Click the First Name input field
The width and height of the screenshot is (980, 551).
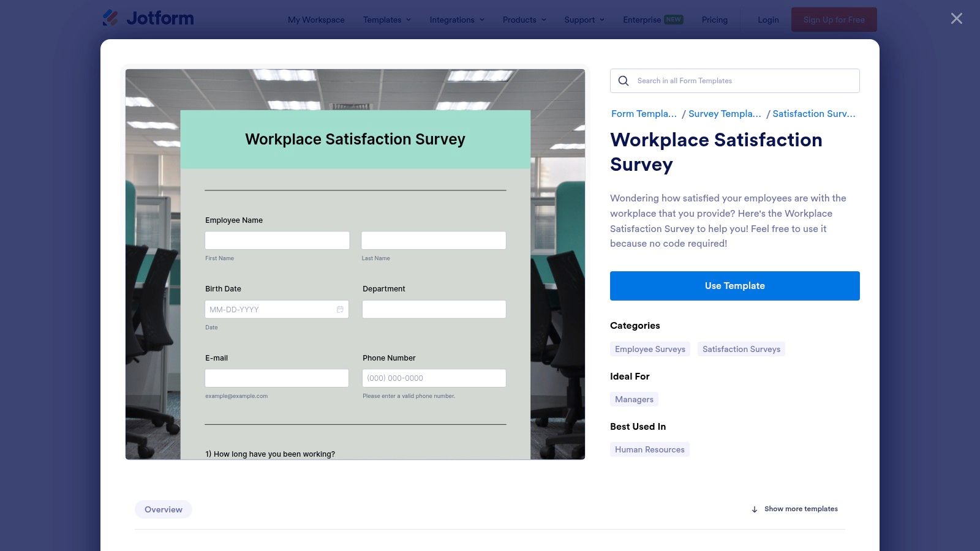click(277, 240)
